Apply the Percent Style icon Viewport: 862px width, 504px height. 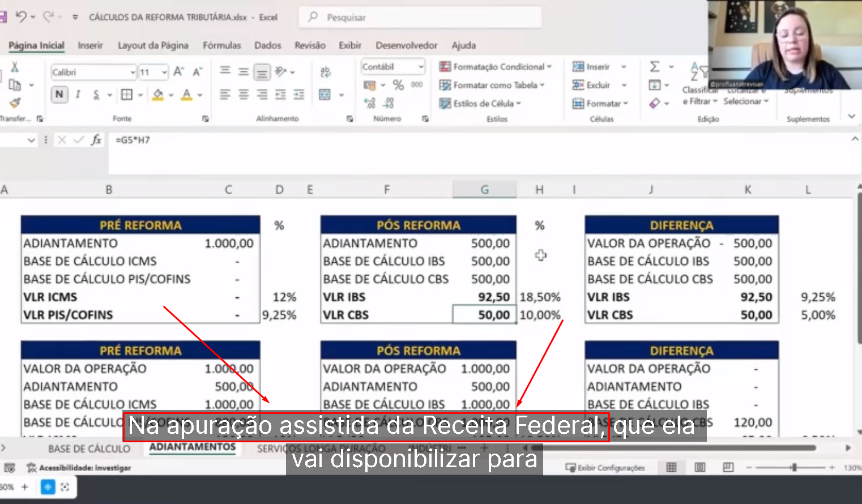click(x=399, y=85)
